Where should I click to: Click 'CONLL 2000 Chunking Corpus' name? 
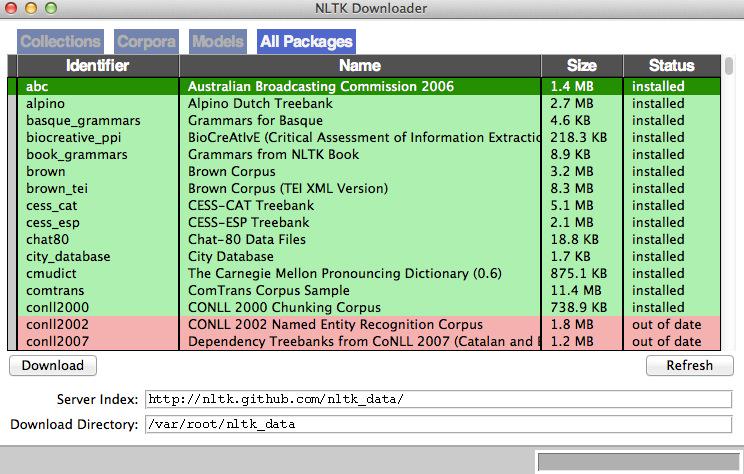click(x=284, y=307)
